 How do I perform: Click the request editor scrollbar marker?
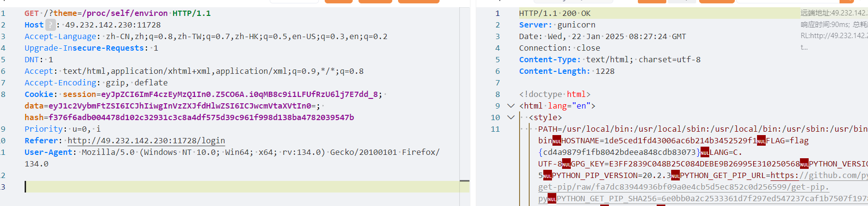pyautogui.click(x=464, y=181)
